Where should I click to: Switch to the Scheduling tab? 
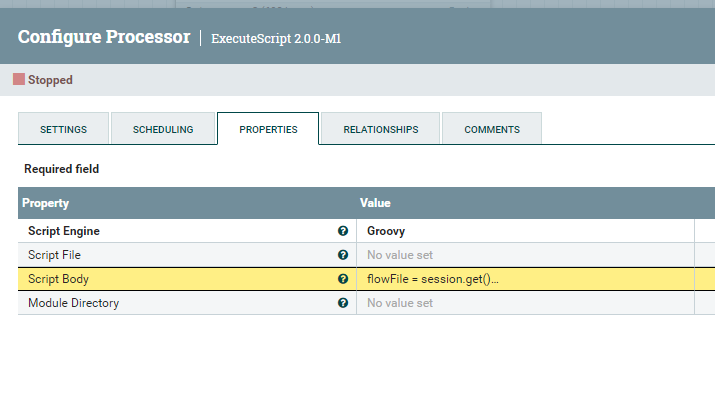click(x=163, y=129)
